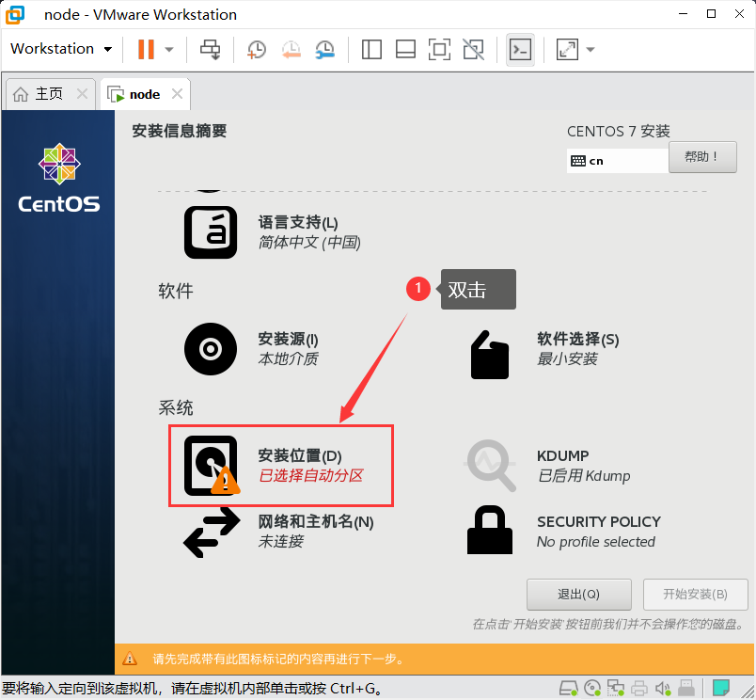756x700 pixels.
Task: Open the KDUMP magnifier icon
Action: (x=490, y=465)
